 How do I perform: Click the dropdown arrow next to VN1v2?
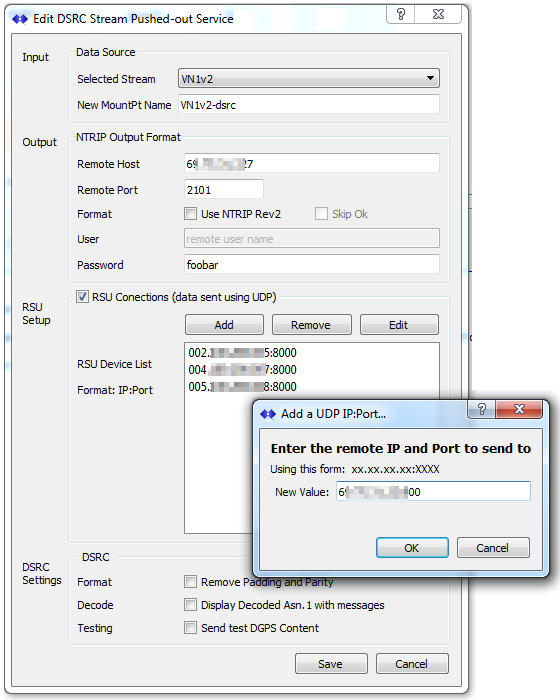pyautogui.click(x=430, y=78)
